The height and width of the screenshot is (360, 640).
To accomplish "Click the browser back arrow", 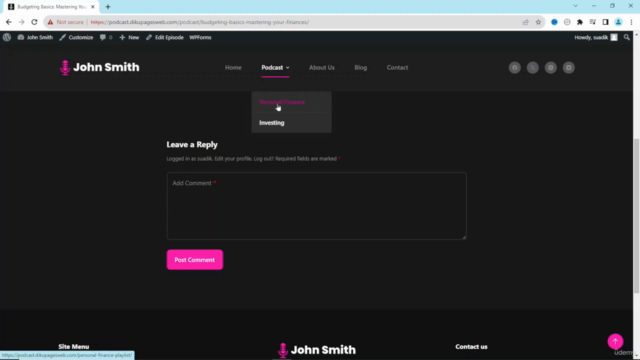I will coord(9,22).
